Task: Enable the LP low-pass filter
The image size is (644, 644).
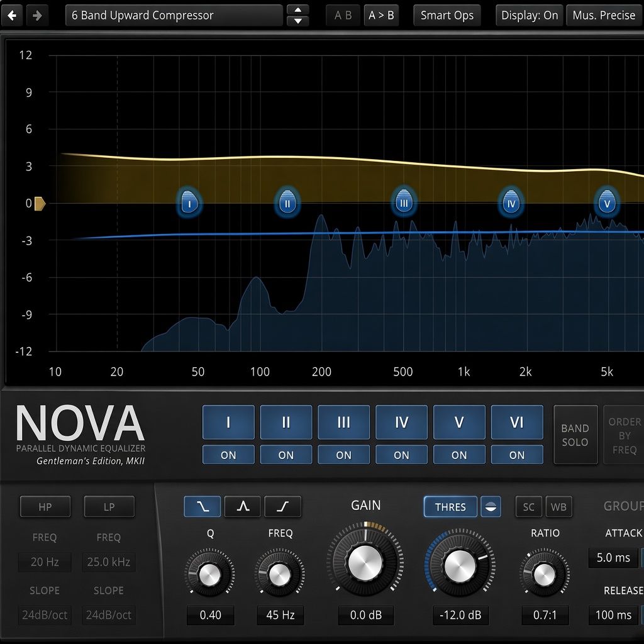Action: tap(109, 506)
